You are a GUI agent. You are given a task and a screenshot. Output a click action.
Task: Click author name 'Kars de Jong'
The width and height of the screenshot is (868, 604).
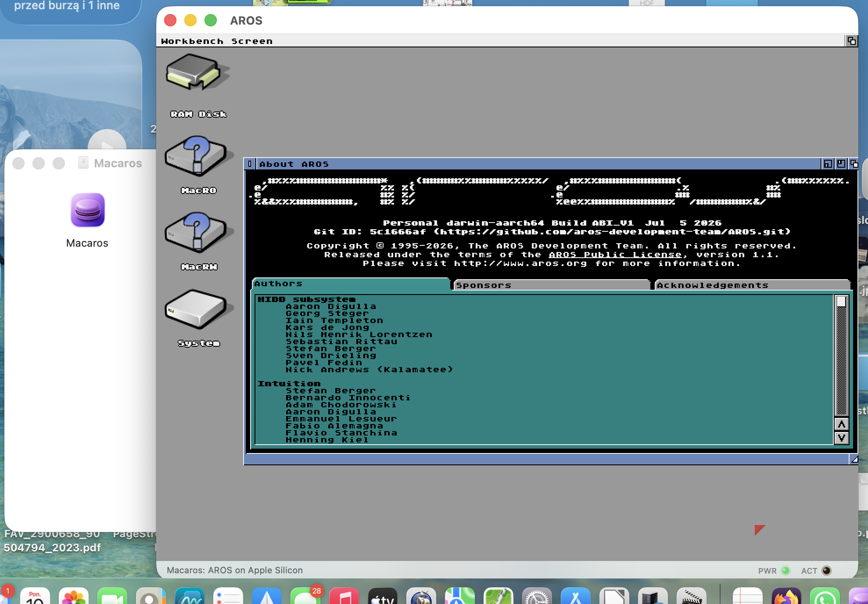[327, 327]
